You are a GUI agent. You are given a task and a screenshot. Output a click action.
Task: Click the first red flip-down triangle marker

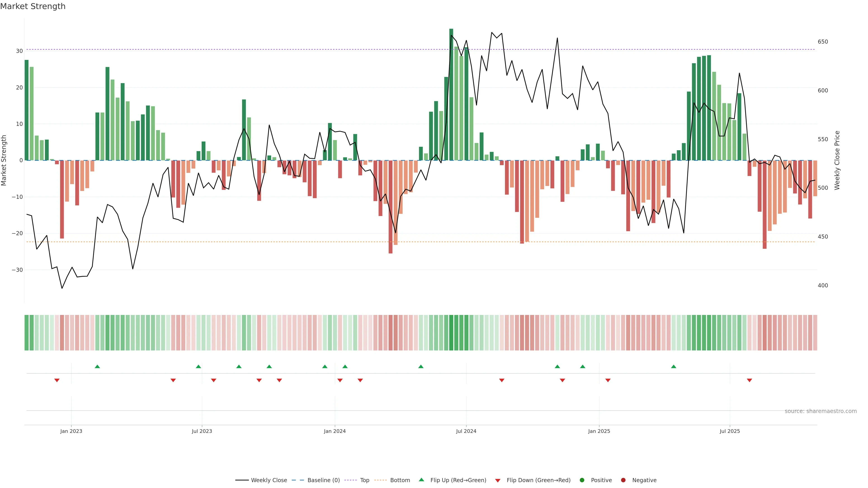(x=57, y=380)
